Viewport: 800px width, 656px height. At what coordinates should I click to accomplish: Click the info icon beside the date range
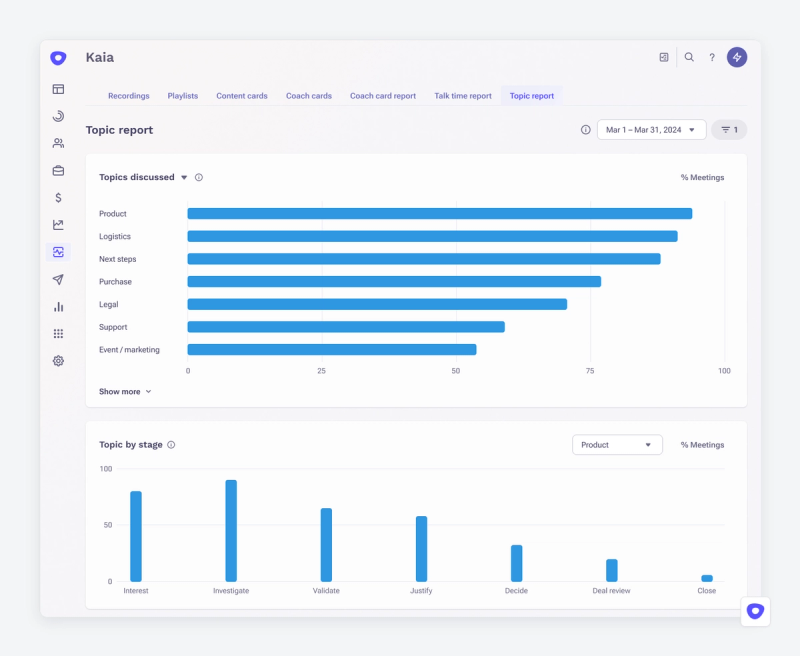(x=586, y=130)
